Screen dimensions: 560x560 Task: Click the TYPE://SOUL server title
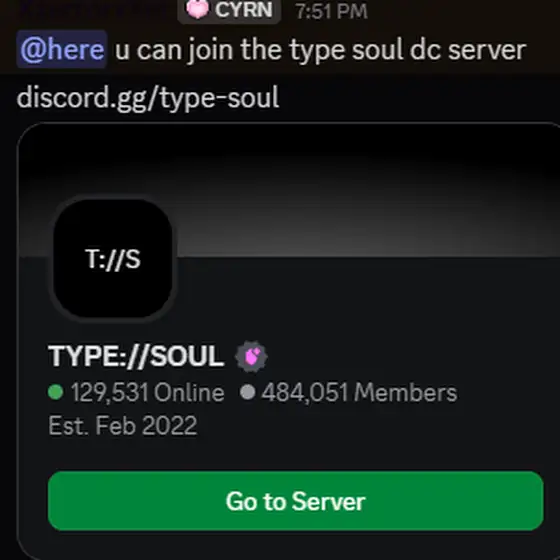coord(136,356)
